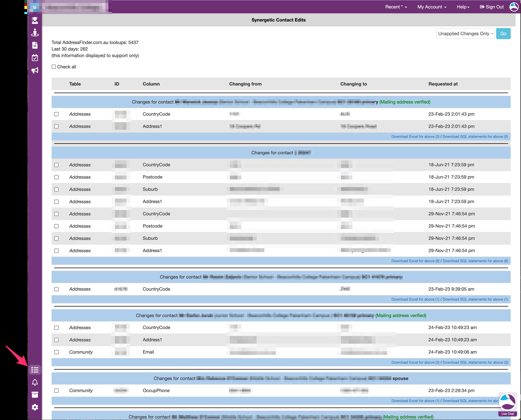Click the graduate student icon in sidebar
The image size is (521, 420).
(35, 21)
